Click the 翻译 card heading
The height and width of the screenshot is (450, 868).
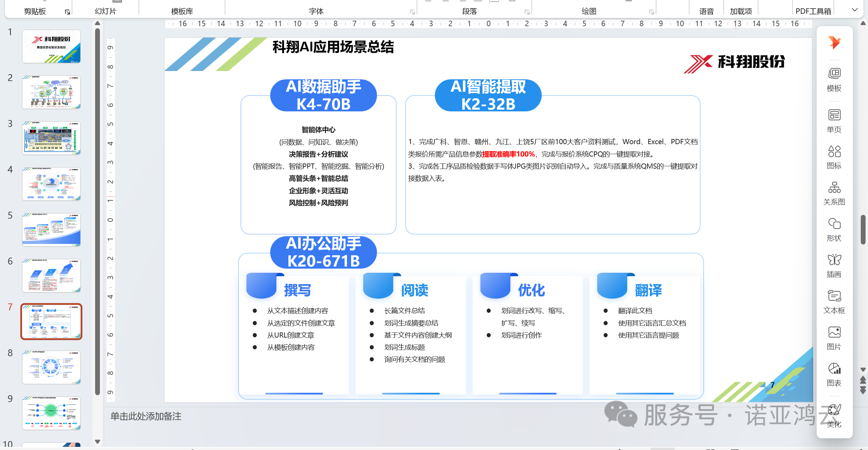[648, 290]
